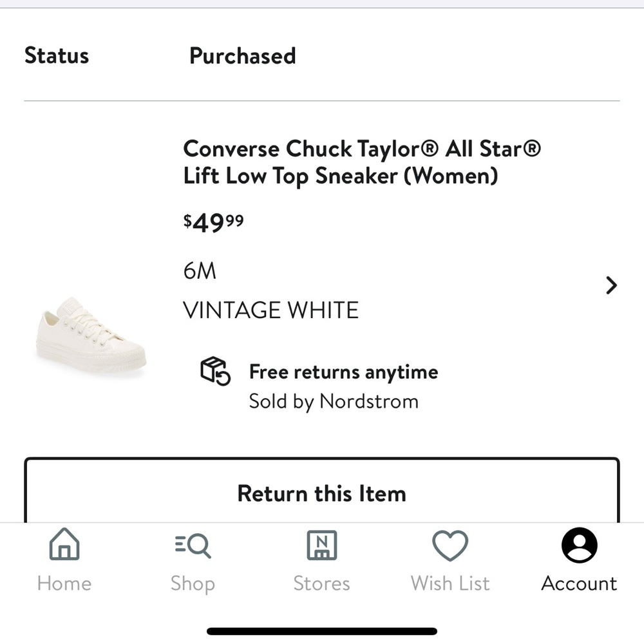Click the free returns package icon

[x=216, y=372]
